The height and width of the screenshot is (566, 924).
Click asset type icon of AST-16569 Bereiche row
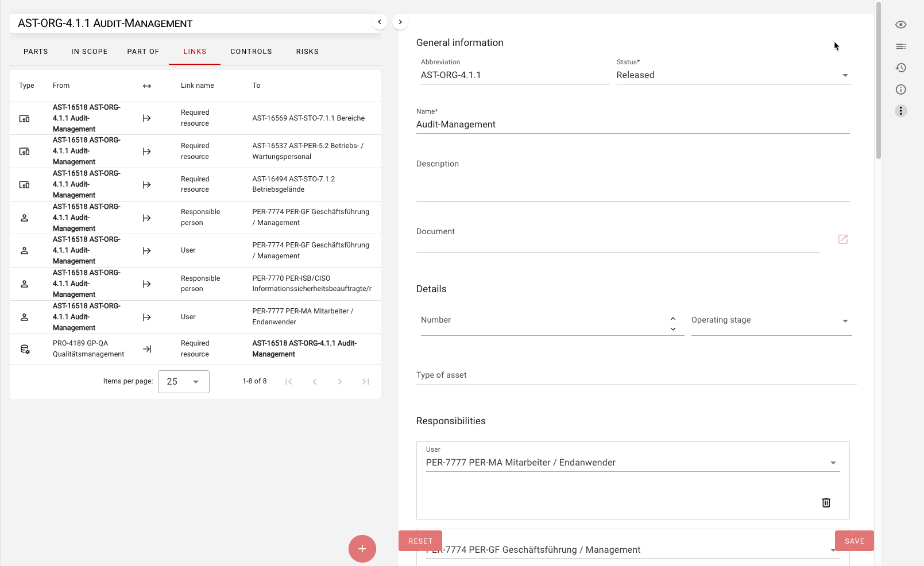[x=24, y=118]
